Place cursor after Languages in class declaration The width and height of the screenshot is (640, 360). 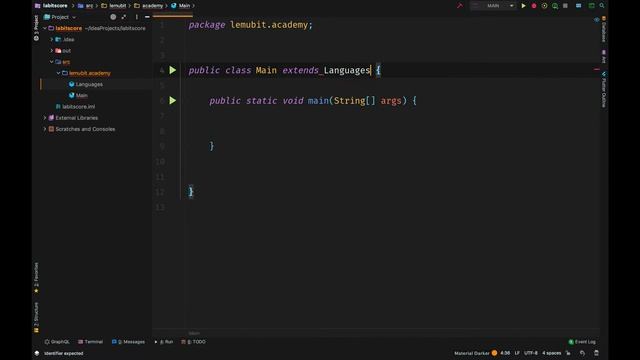pyautogui.click(x=371, y=70)
